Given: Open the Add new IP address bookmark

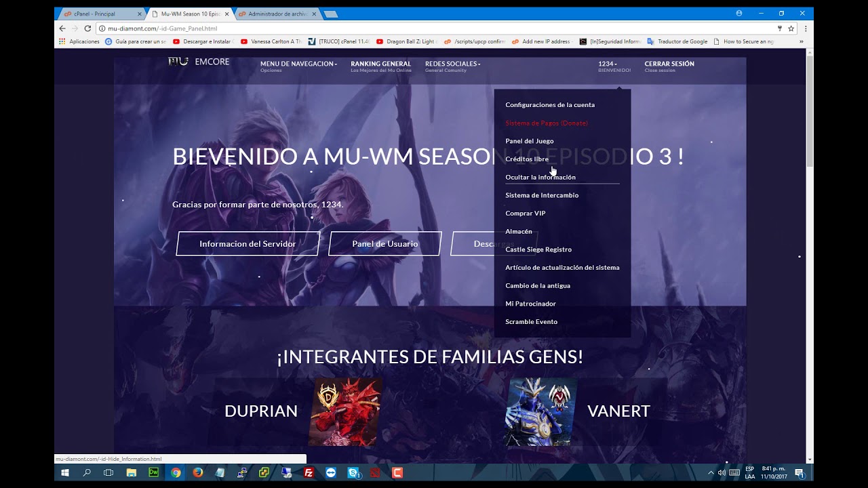Looking at the screenshot, I should (541, 41).
